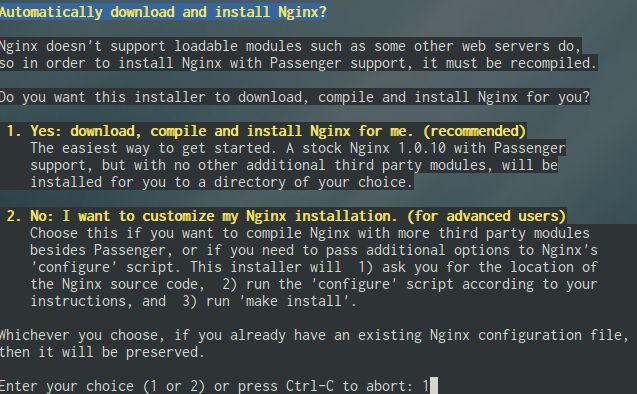
Task: Click the 'then it will be preserved.' line
Action: [102, 352]
